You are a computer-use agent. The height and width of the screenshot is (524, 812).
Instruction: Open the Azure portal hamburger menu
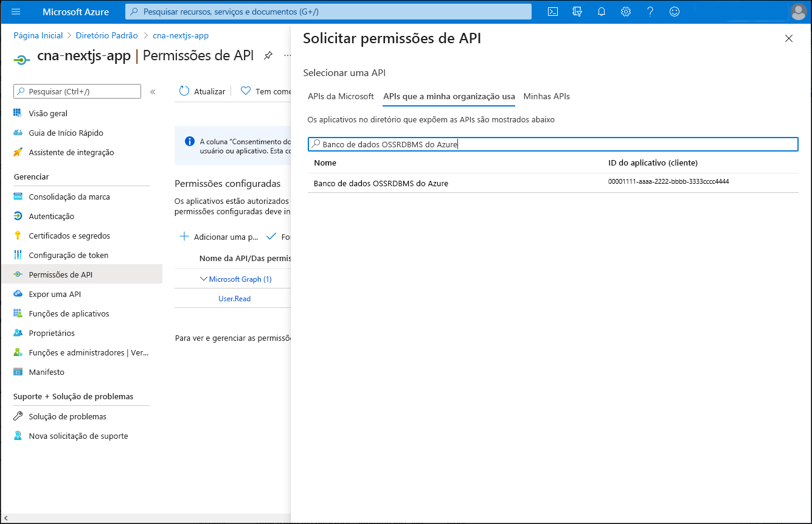click(x=16, y=12)
